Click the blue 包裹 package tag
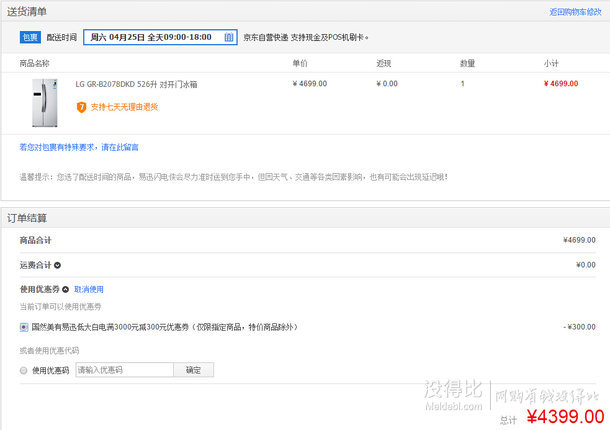Screen dimensions: 610x430 tap(30, 37)
